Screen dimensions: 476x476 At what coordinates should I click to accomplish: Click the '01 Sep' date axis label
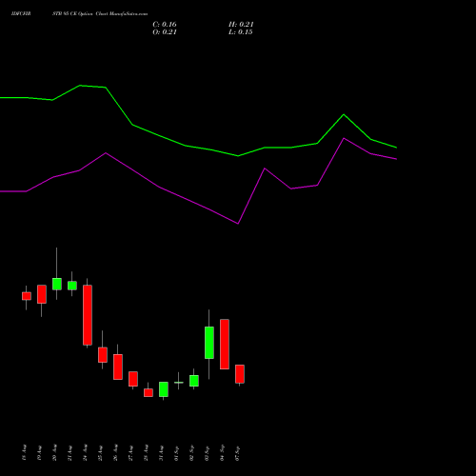(x=177, y=452)
